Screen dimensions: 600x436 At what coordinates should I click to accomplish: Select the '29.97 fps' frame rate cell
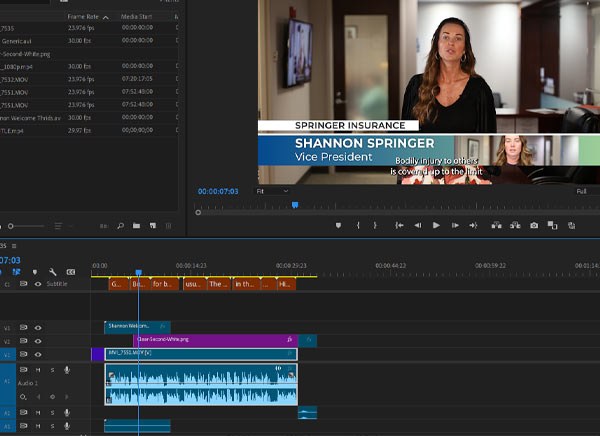[79, 131]
